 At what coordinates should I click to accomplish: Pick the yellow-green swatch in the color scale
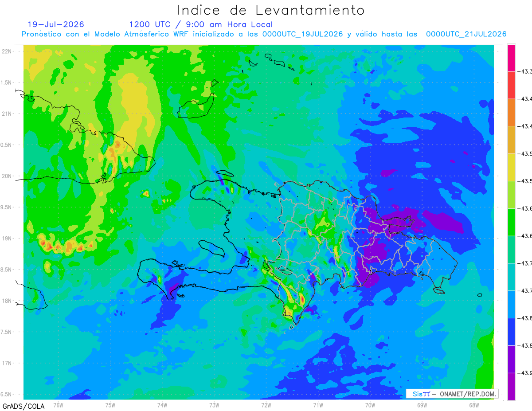click(511, 195)
